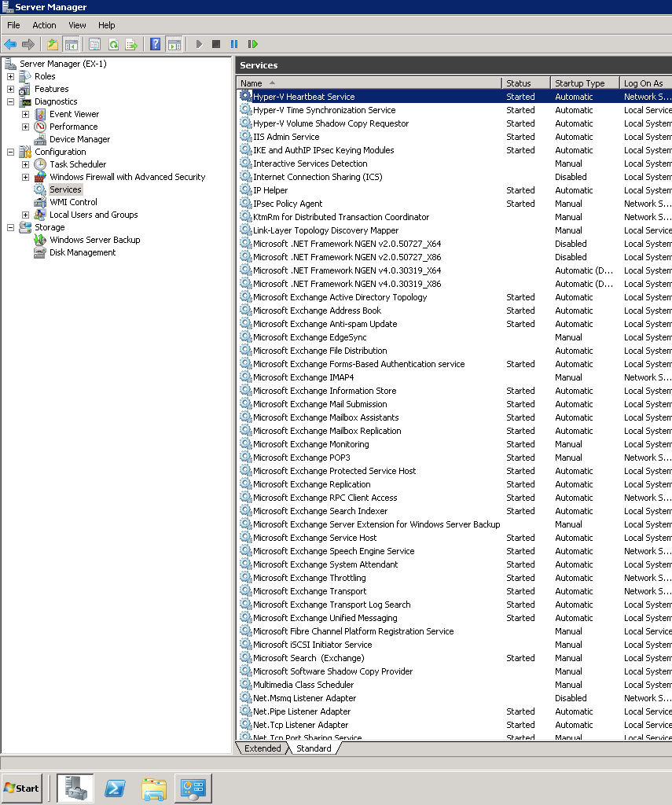Open Windows Firewall with Advanced Security node
This screenshot has height=805, width=672.
[x=127, y=177]
